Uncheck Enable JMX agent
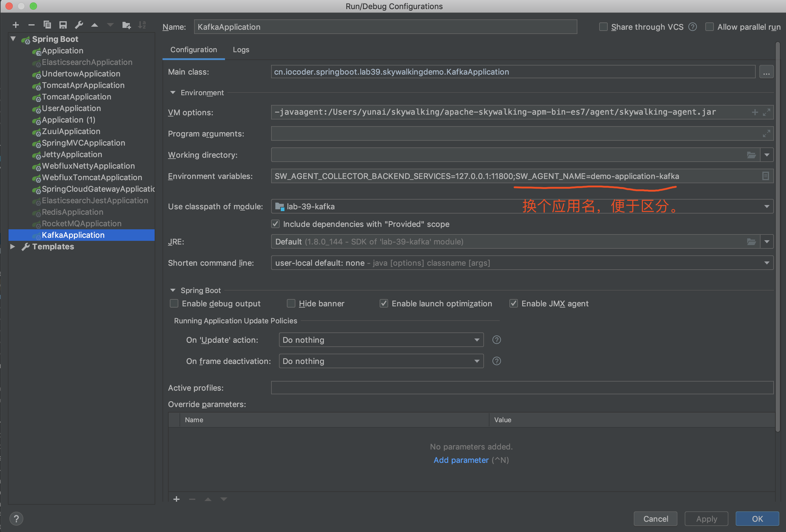The image size is (786, 532). tap(513, 303)
